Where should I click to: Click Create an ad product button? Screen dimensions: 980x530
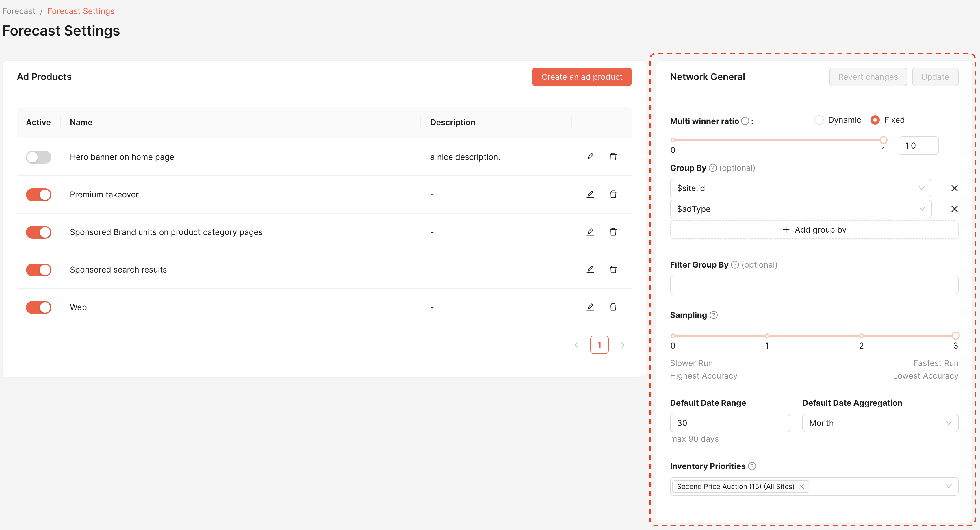(582, 77)
